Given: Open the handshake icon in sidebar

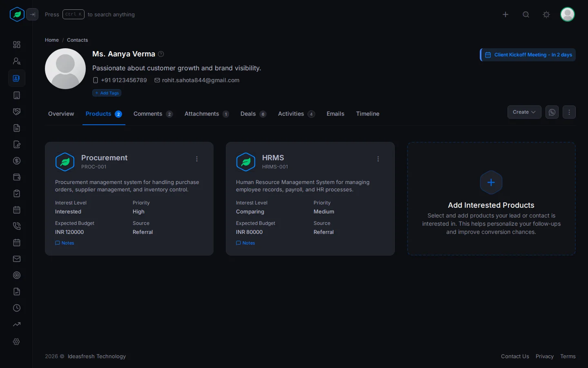Looking at the screenshot, I should tap(17, 112).
